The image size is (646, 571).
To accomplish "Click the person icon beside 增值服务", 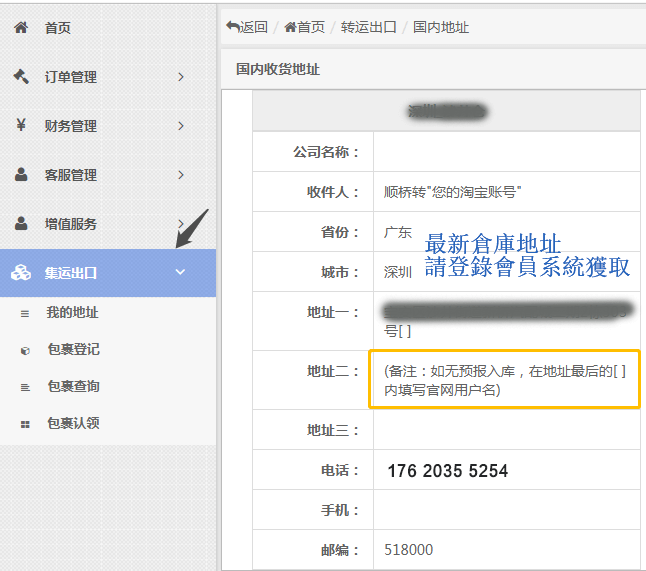I will [x=21, y=223].
